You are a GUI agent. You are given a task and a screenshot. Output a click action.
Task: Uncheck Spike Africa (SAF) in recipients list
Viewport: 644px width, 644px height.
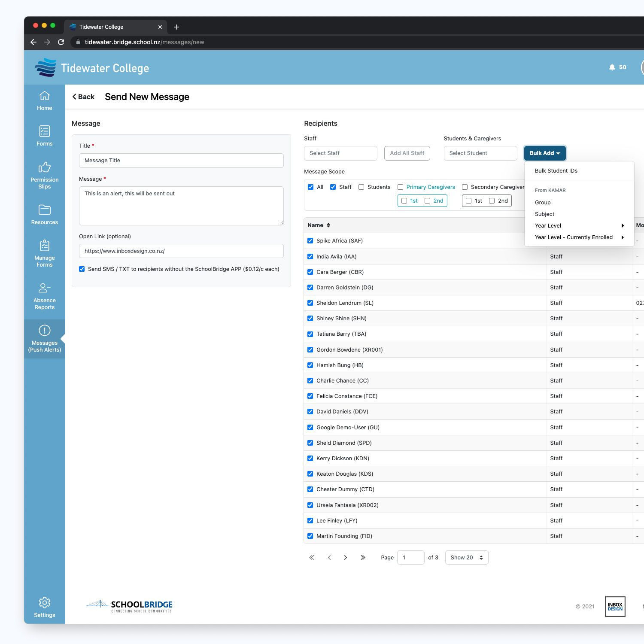[310, 240]
